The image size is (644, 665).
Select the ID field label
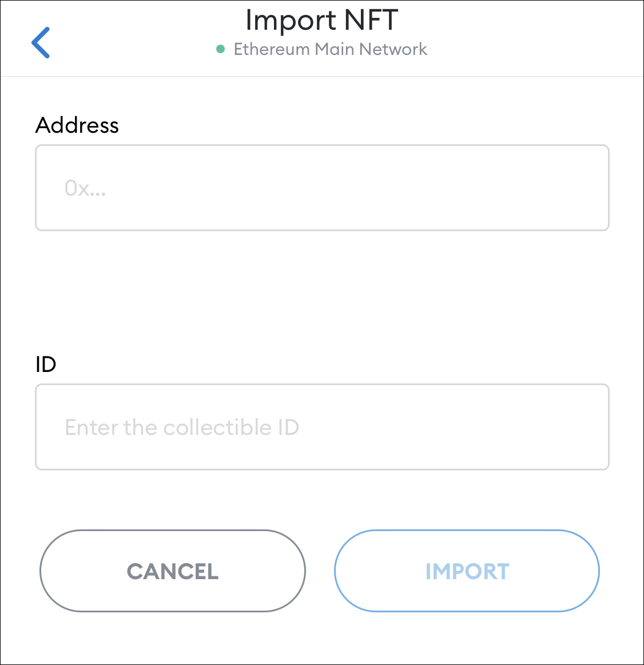[x=46, y=365]
